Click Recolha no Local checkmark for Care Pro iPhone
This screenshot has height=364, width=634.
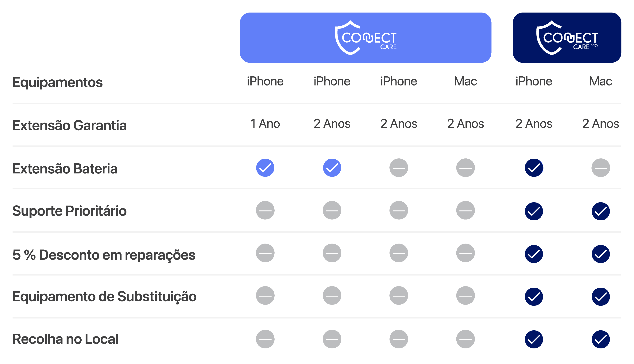(534, 339)
